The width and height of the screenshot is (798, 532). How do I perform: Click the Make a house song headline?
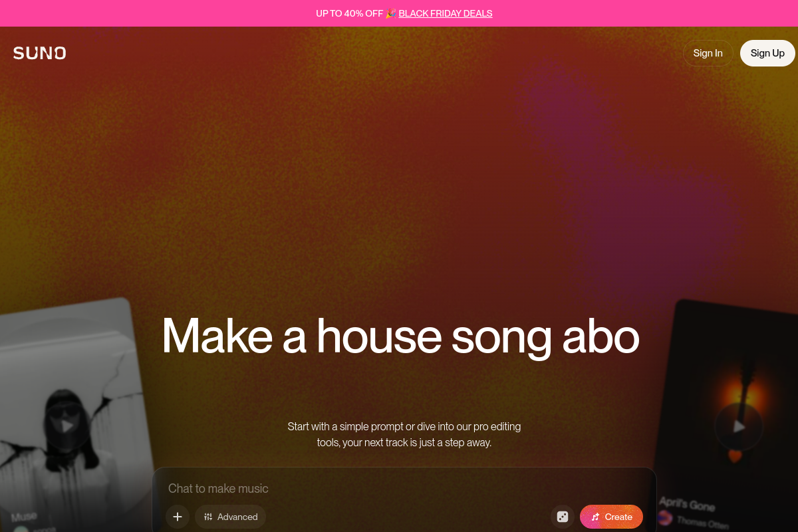pyautogui.click(x=400, y=336)
